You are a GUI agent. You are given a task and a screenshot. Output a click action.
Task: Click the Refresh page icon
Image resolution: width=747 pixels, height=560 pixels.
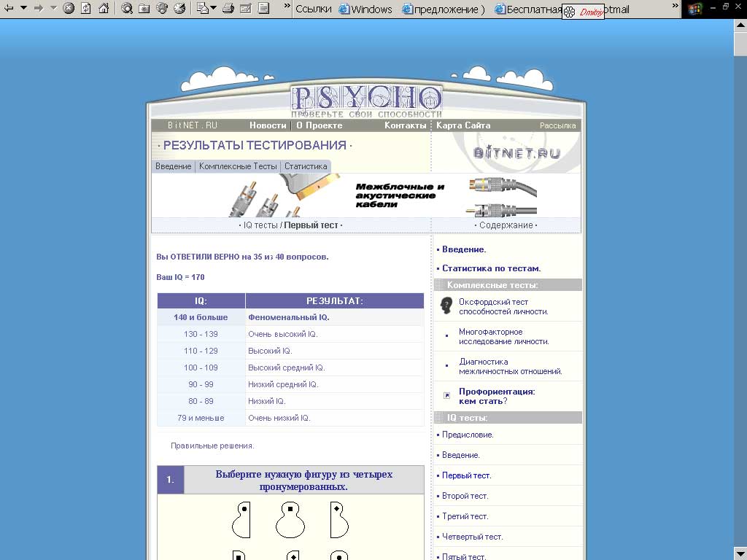[86, 9]
